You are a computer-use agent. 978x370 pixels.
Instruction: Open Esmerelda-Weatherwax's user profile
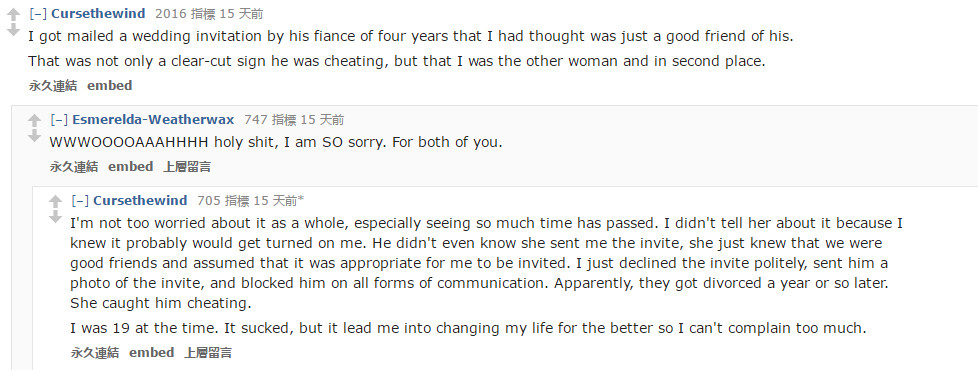point(153,119)
